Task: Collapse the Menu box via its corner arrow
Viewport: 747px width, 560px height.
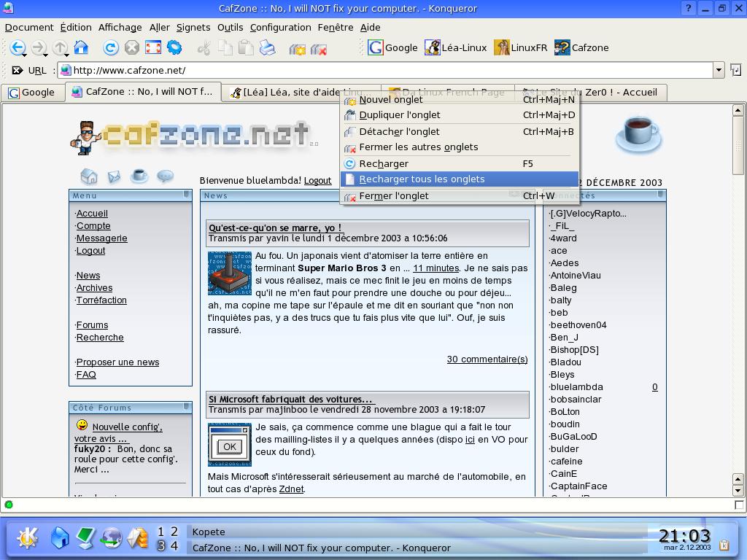Action: point(186,195)
